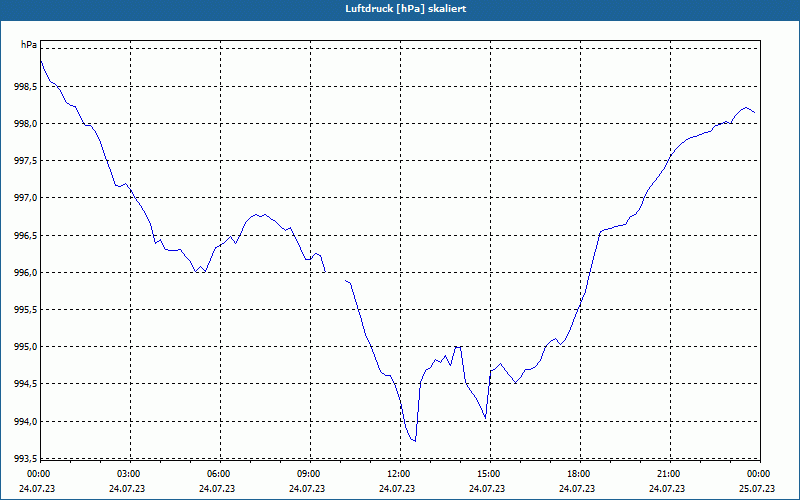The width and height of the screenshot is (800, 500).
Task: Click the pressure curve dip near 15:00
Action: [485, 418]
